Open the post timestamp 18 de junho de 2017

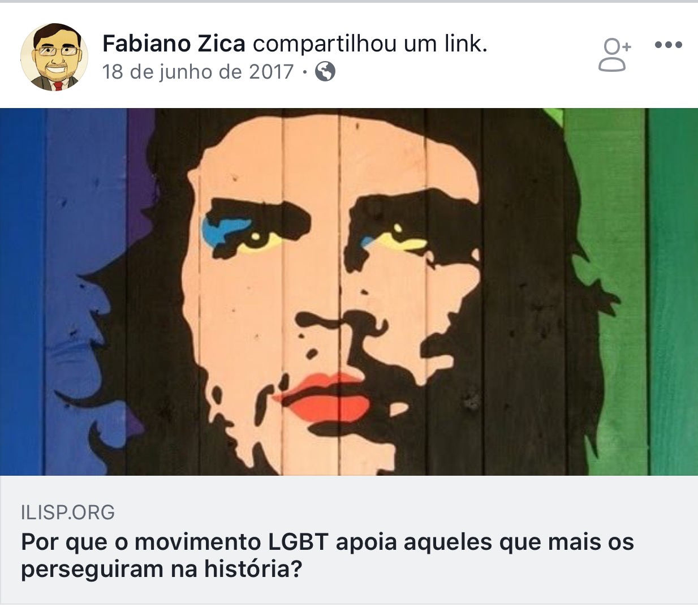coord(198,72)
